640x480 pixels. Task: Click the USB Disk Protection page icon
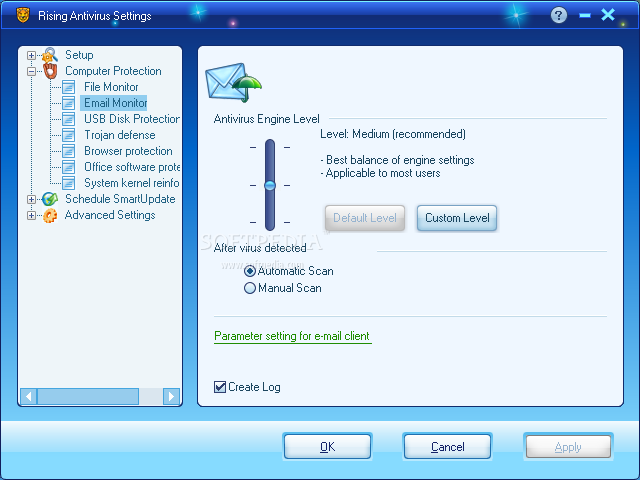(69, 119)
